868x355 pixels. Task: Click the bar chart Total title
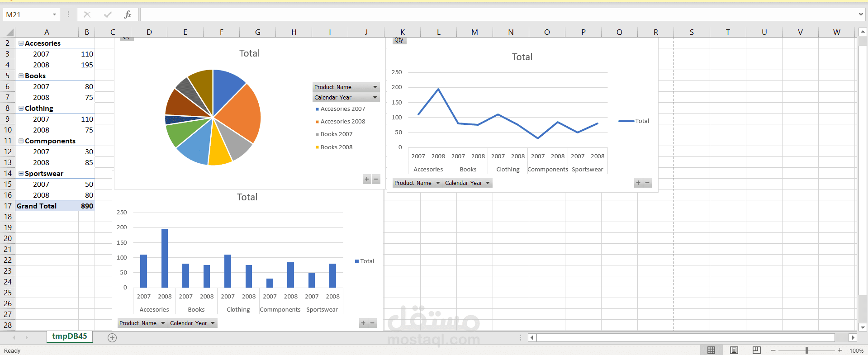[247, 197]
